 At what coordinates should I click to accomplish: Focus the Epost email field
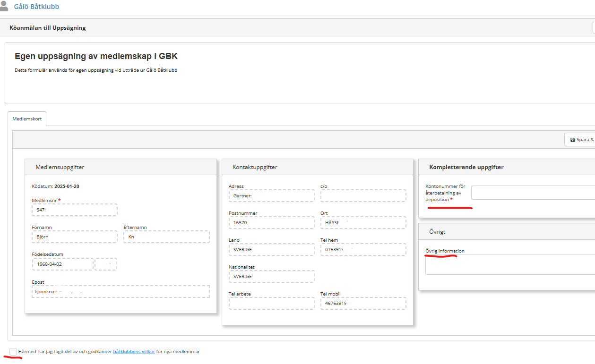(x=121, y=292)
